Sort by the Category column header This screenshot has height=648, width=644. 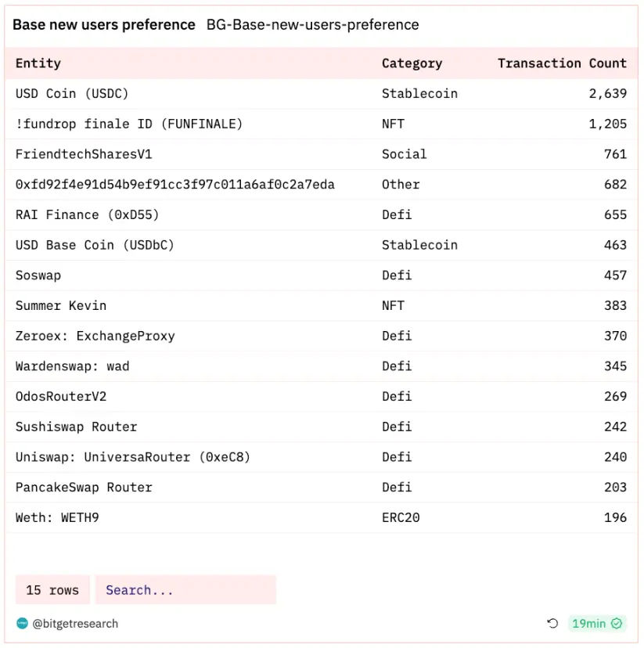[412, 63]
